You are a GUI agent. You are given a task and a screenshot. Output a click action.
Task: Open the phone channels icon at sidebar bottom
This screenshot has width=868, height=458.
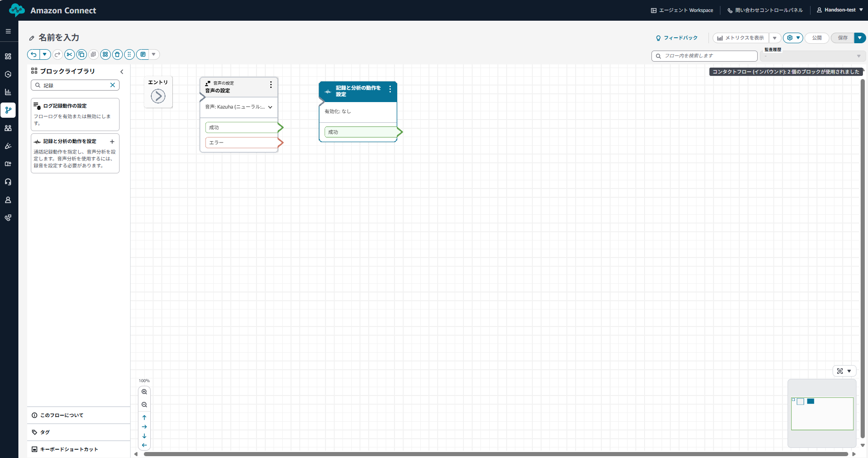(x=8, y=218)
